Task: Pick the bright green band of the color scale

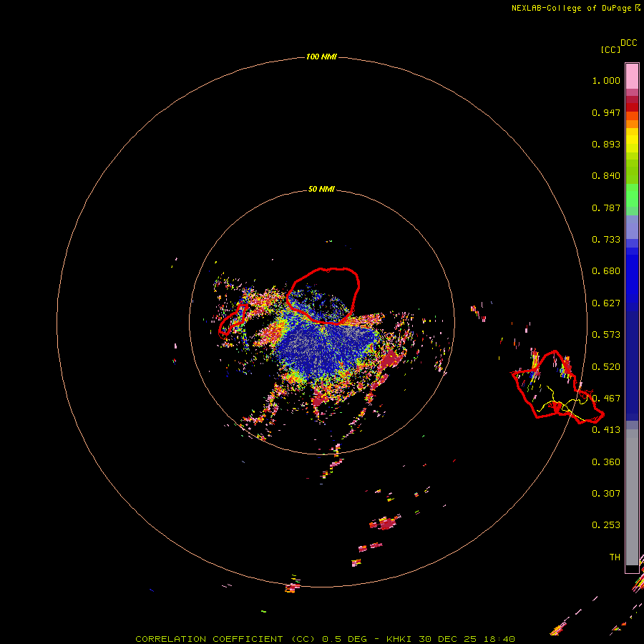Action: tap(632, 195)
